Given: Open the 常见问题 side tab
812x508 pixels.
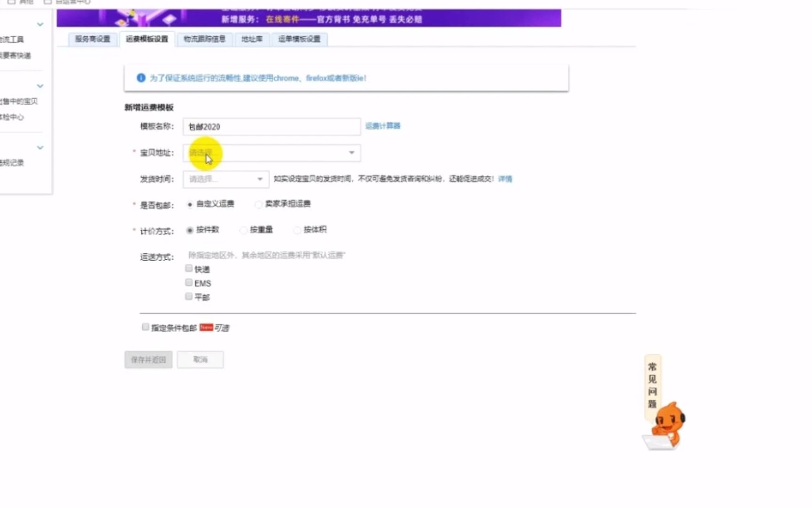Looking at the screenshot, I should (x=652, y=385).
